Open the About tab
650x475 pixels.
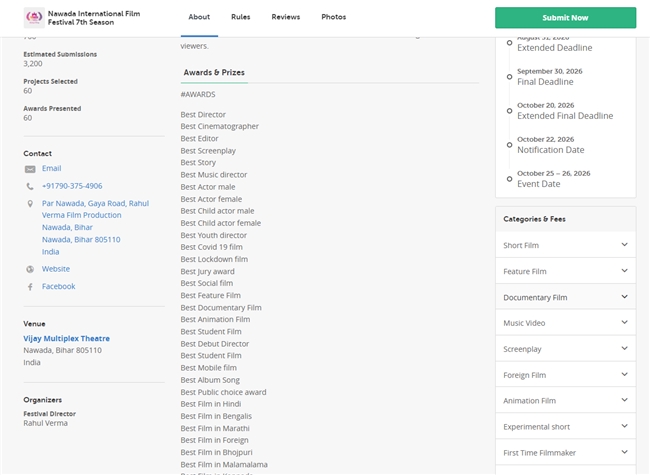click(199, 17)
